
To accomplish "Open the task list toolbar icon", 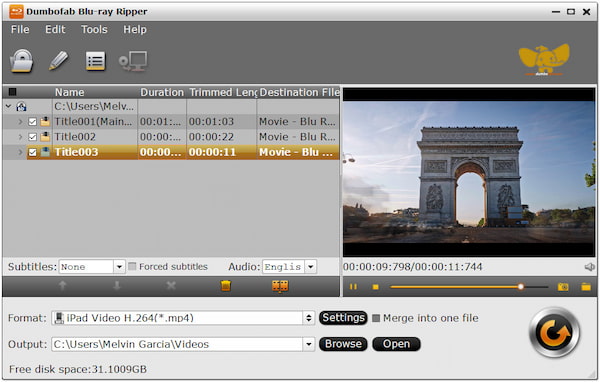I will 95,61.
